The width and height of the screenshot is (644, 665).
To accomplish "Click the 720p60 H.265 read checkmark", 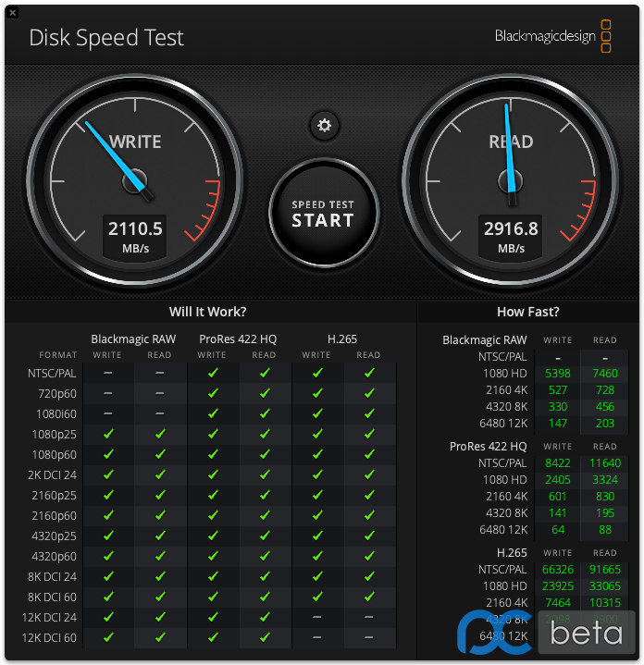I will 369,393.
